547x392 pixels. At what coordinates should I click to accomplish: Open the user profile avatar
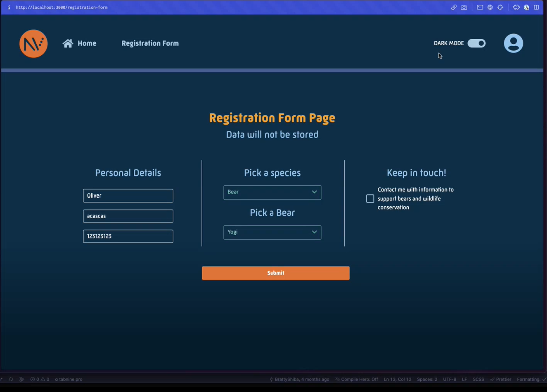point(513,43)
